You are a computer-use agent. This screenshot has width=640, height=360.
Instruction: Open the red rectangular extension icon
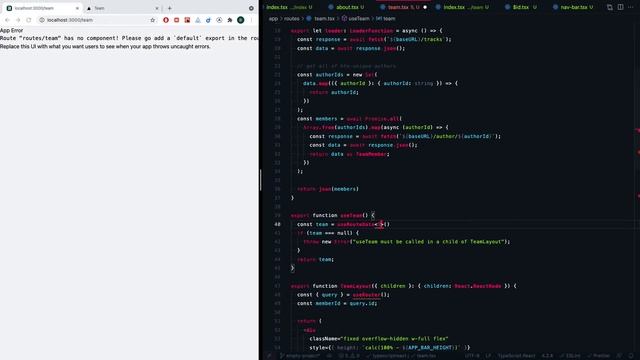176,20
